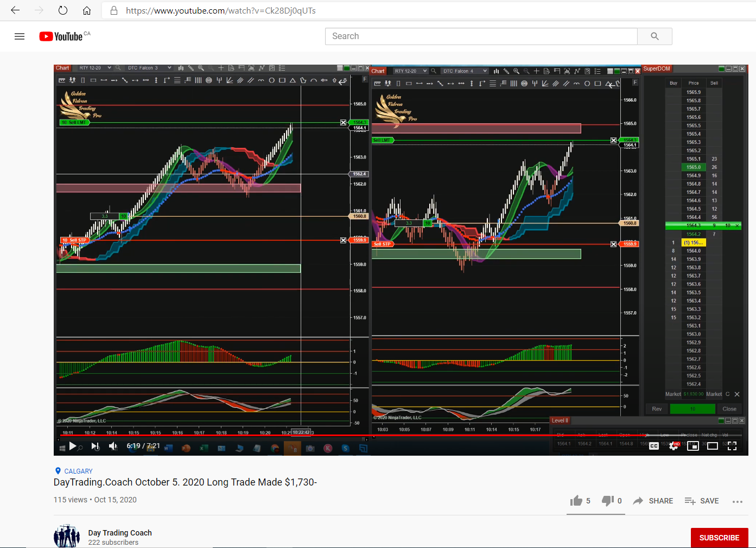
Task: Select the Chart tab of Falcon 4 window
Action: [378, 71]
